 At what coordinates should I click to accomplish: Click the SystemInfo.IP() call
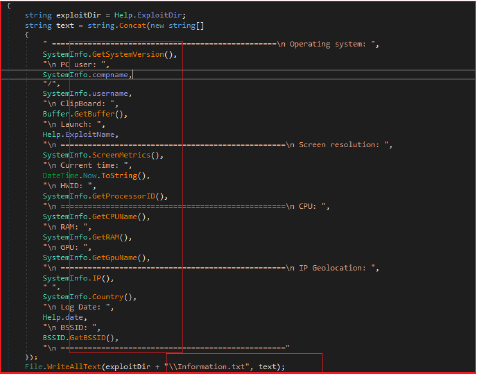(76, 278)
